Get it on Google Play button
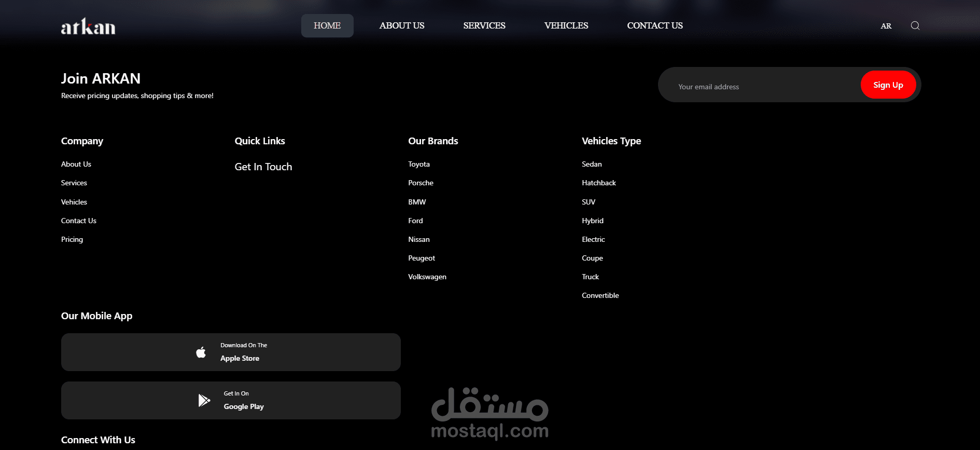The image size is (980, 450). pos(231,400)
